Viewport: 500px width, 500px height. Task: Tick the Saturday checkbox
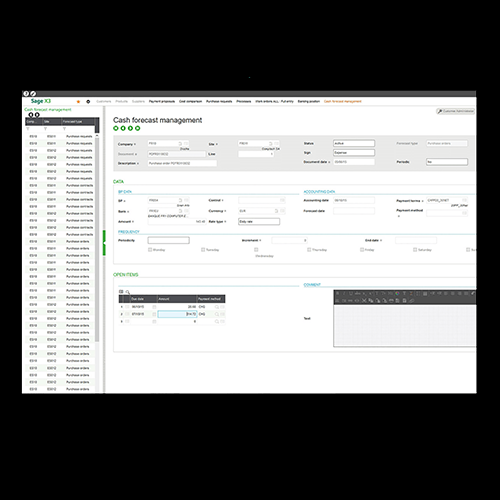(x=415, y=250)
